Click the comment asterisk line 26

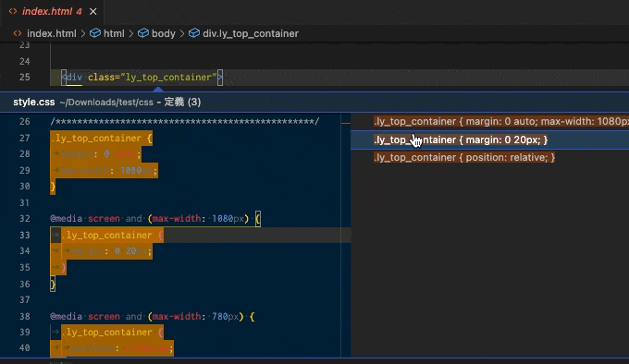pos(185,121)
